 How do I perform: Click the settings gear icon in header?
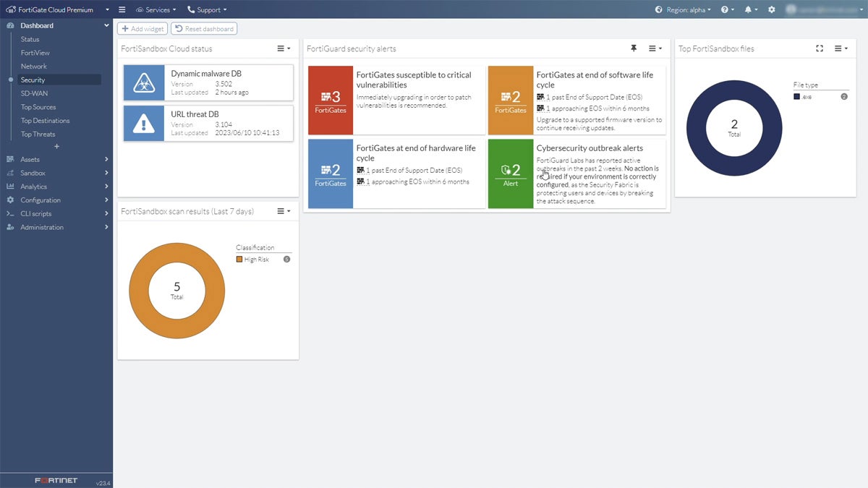point(772,9)
